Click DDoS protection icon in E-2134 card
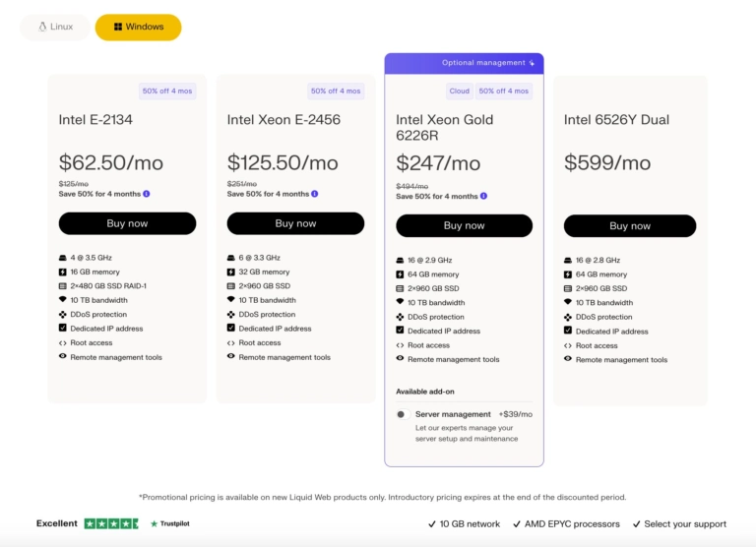 [63, 314]
